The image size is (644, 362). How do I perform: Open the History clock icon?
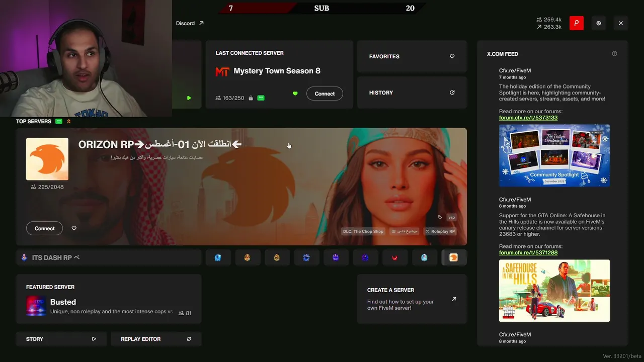(452, 93)
